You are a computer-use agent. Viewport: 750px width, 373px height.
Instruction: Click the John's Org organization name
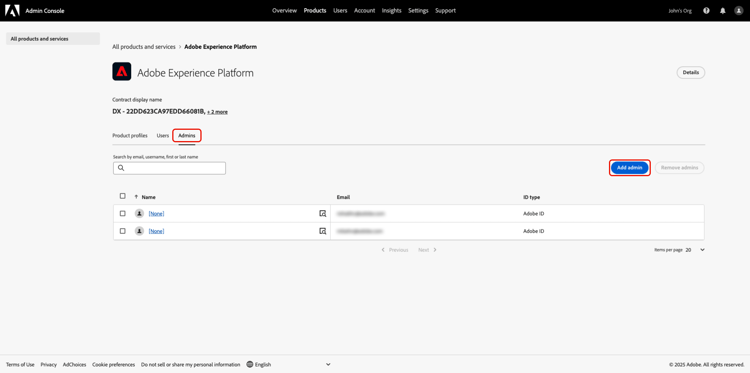pos(680,11)
